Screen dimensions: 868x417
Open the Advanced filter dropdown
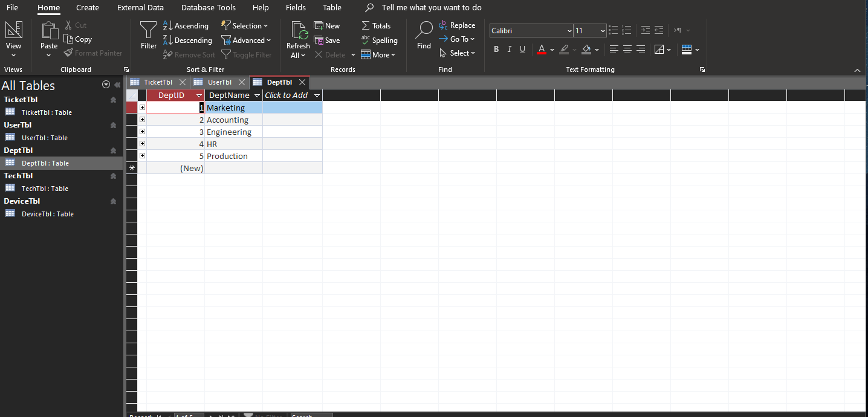pos(247,40)
